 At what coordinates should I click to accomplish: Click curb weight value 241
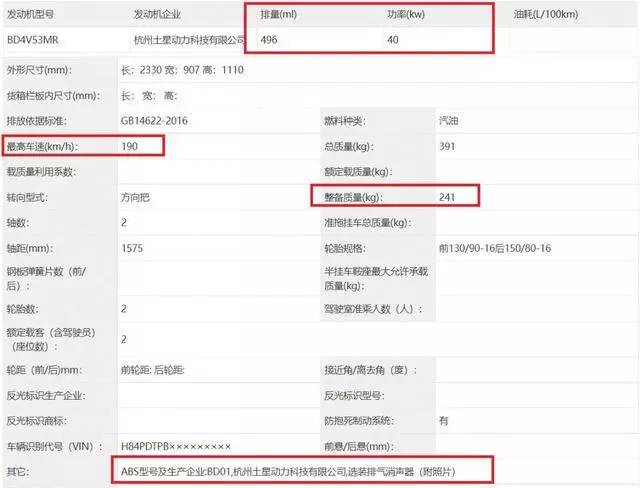[447, 197]
